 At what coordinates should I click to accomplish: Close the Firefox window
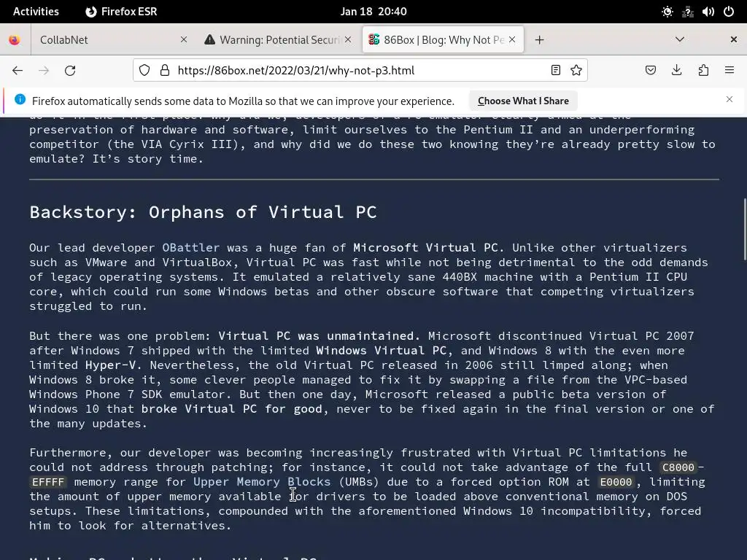tap(734, 39)
